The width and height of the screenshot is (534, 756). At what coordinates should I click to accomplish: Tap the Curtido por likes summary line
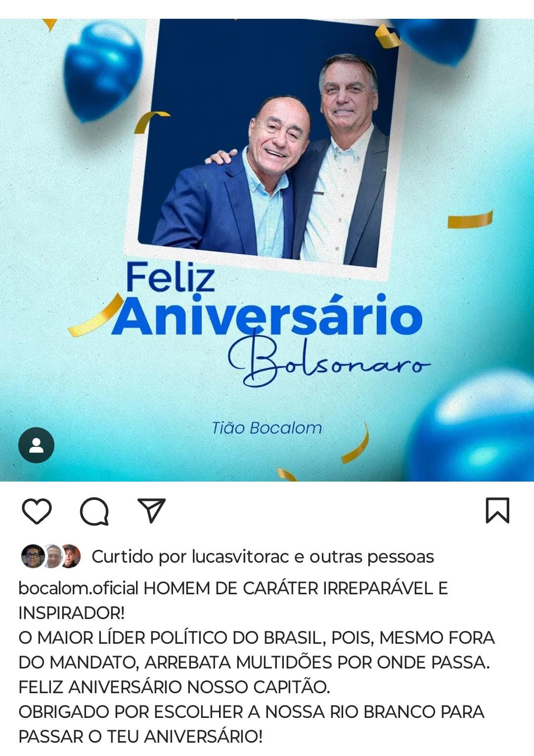(227, 557)
